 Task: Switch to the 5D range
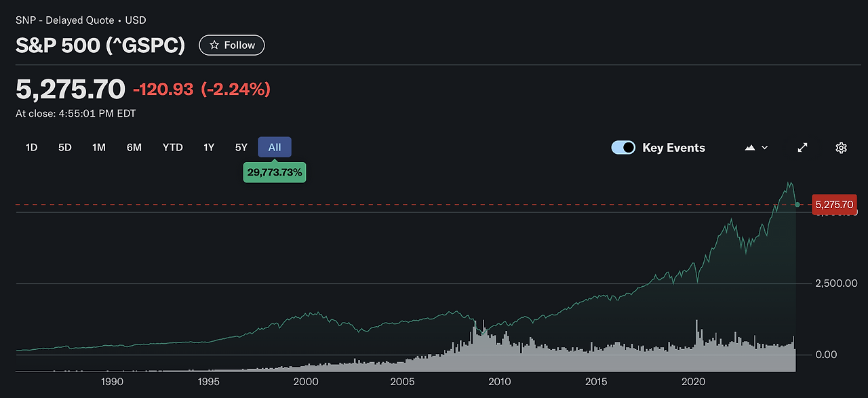point(64,147)
